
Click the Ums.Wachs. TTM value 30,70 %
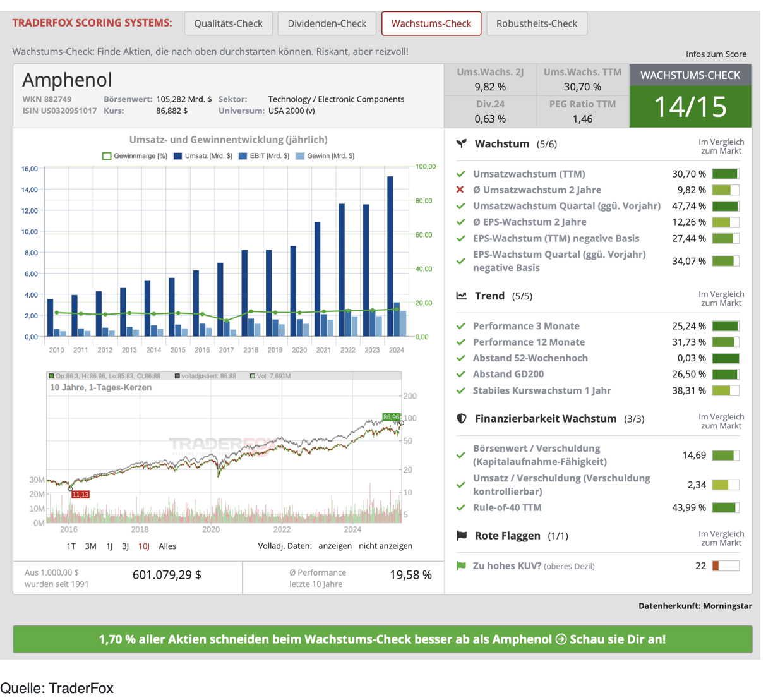[582, 87]
